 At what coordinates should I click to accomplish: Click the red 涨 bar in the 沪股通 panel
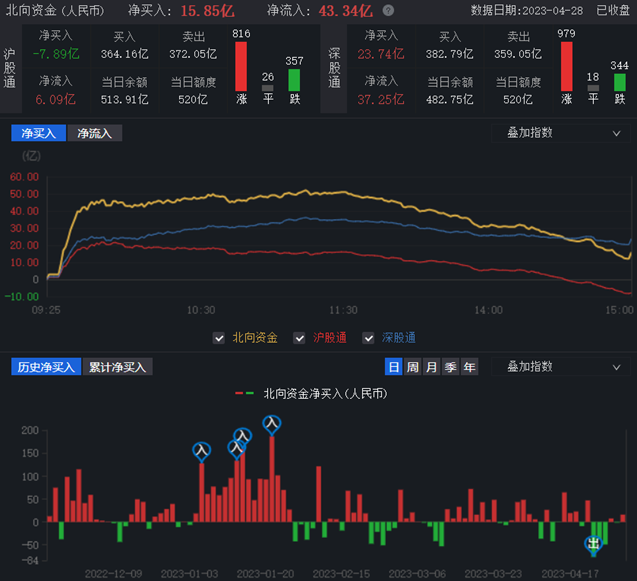point(240,67)
